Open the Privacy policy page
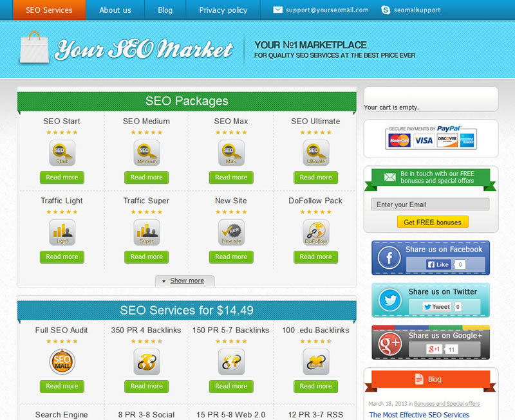Screen dimensions: 515x420 (x=223, y=10)
